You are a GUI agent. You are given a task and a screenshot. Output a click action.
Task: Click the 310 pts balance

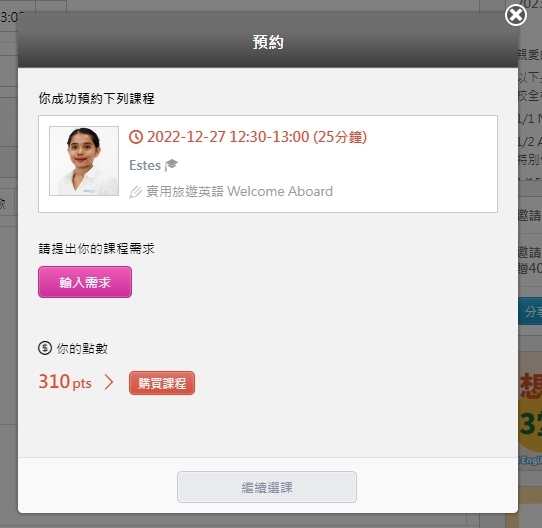click(x=65, y=382)
